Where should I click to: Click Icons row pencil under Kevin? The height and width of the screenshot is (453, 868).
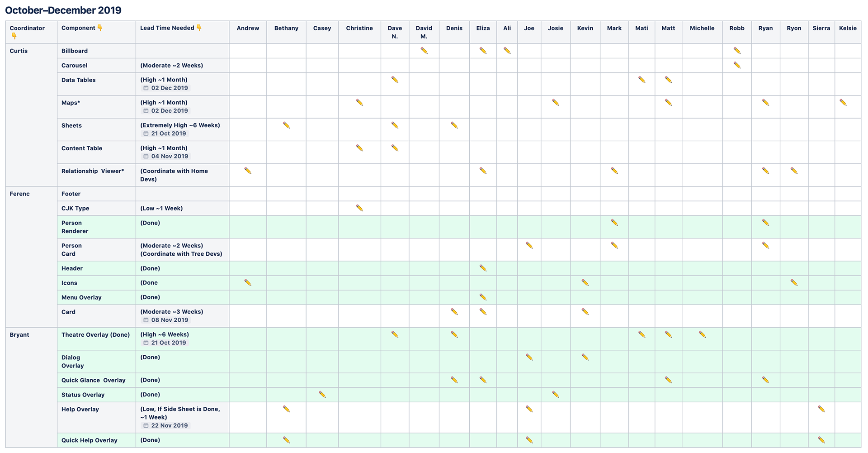tap(585, 282)
